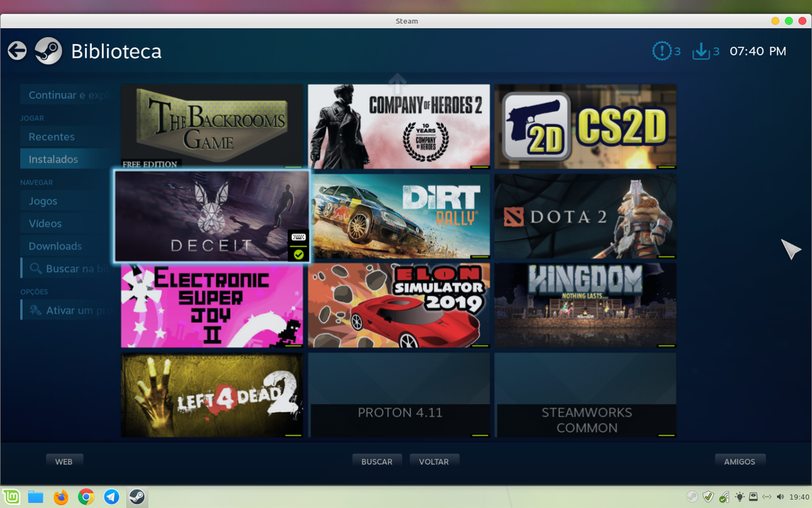Open the Dota 2 tile

(x=585, y=216)
